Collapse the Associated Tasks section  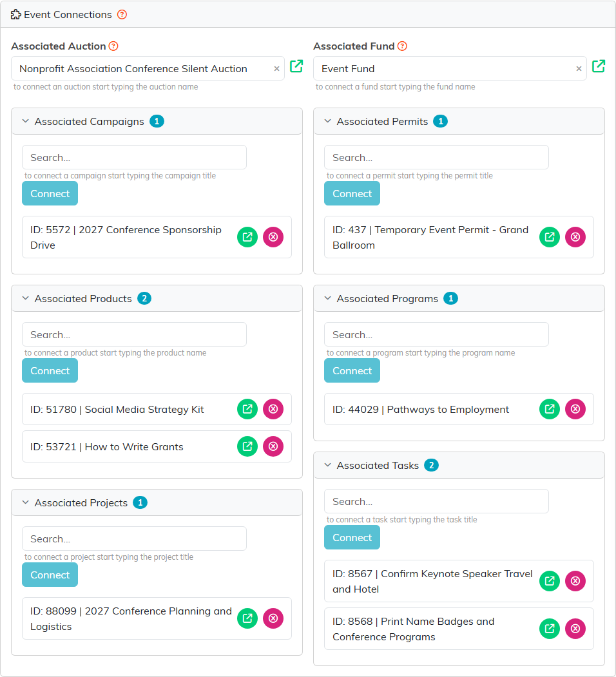point(328,466)
